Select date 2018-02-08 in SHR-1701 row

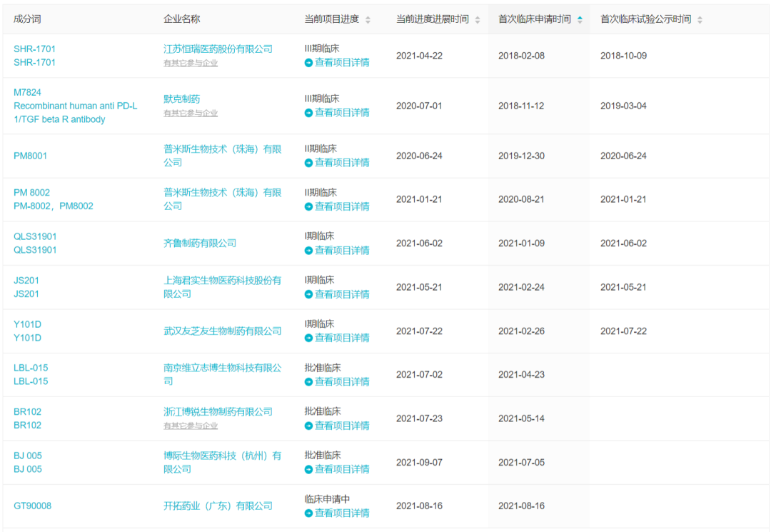pyautogui.click(x=521, y=56)
